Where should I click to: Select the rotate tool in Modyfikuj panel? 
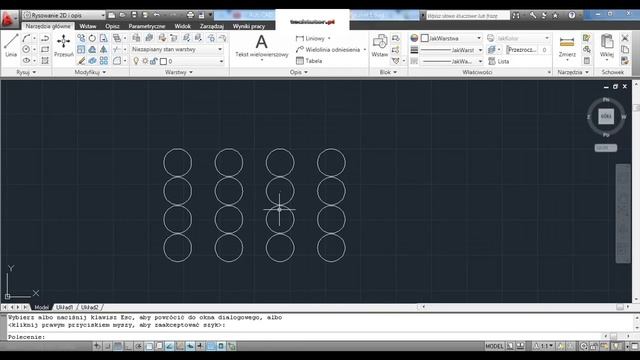93,38
